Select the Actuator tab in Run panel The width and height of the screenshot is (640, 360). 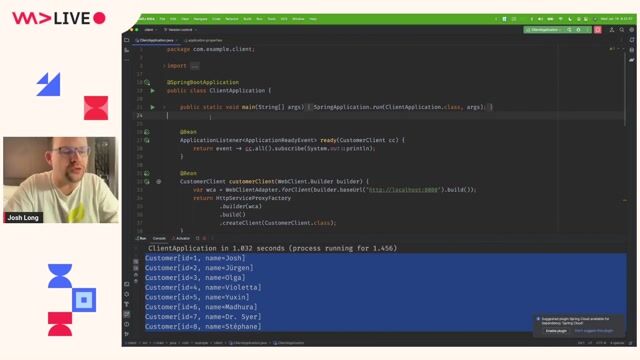coord(181,238)
